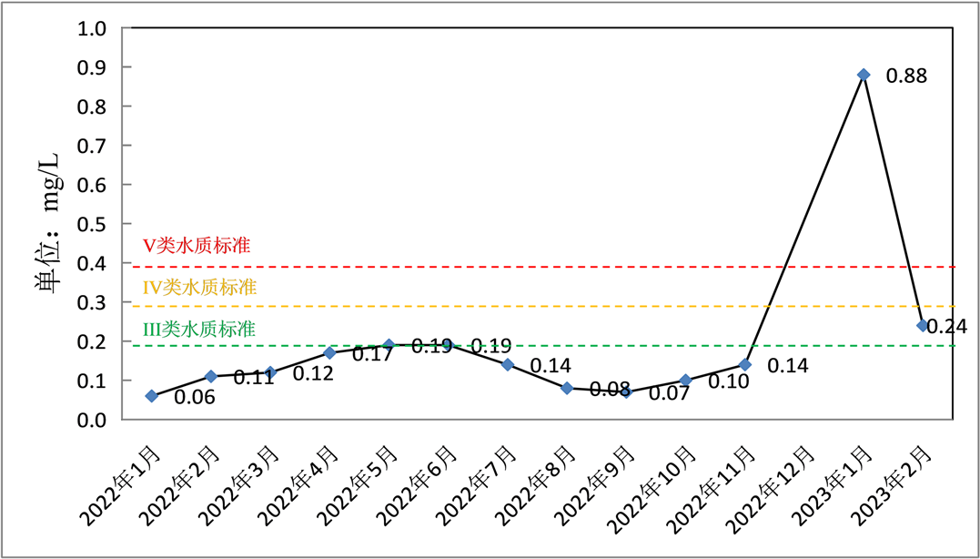
Task: Select the 2022年1月 data point marker
Action: 152,396
